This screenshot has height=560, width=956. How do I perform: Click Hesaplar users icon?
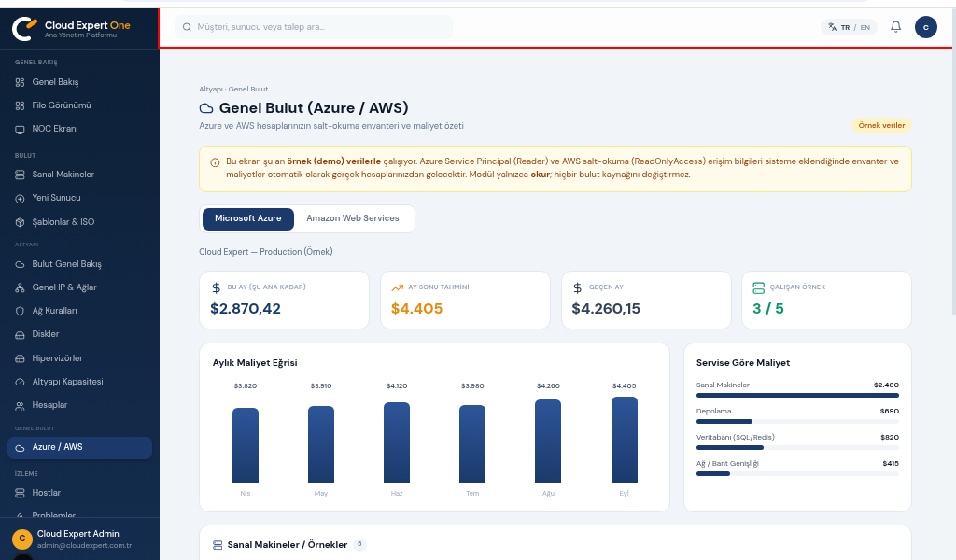21,405
